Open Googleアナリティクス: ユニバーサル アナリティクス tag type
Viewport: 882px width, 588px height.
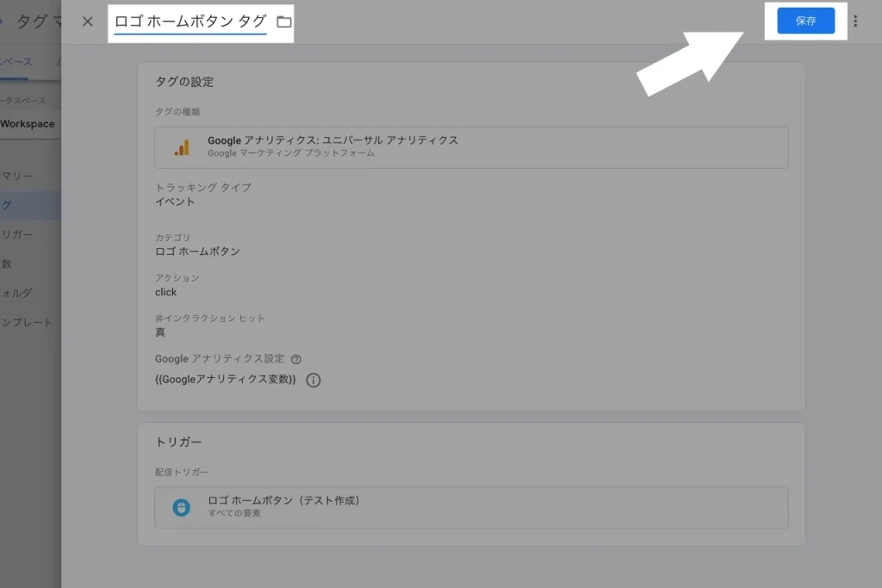(471, 147)
